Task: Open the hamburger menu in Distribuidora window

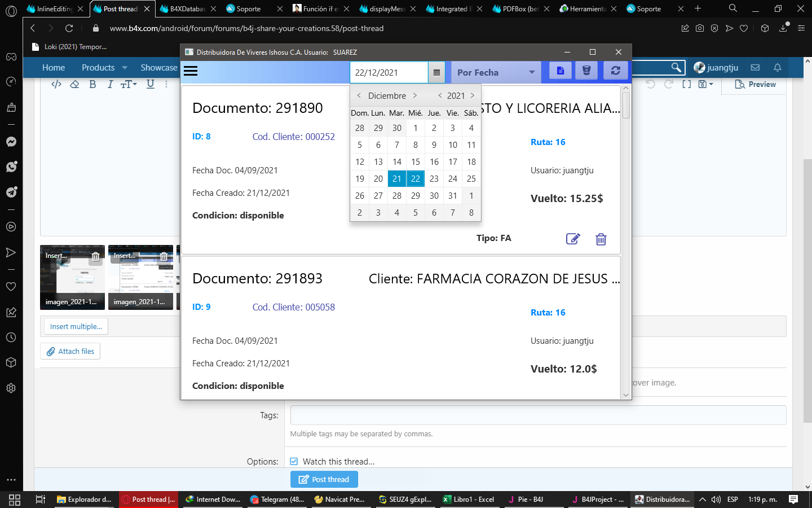Action: point(191,71)
